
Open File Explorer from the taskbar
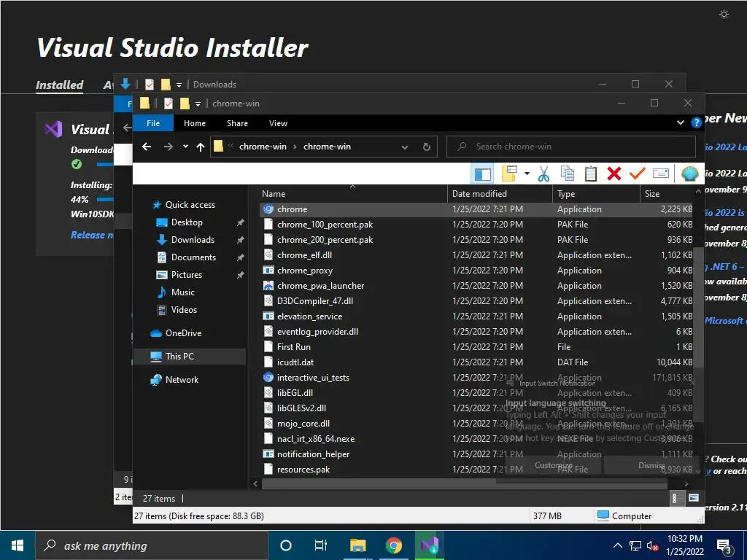(x=357, y=545)
